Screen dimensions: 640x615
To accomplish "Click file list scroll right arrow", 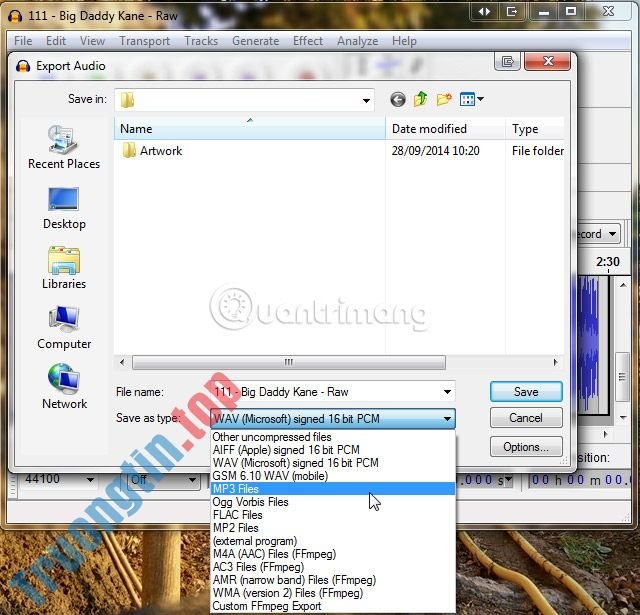I will coord(556,362).
